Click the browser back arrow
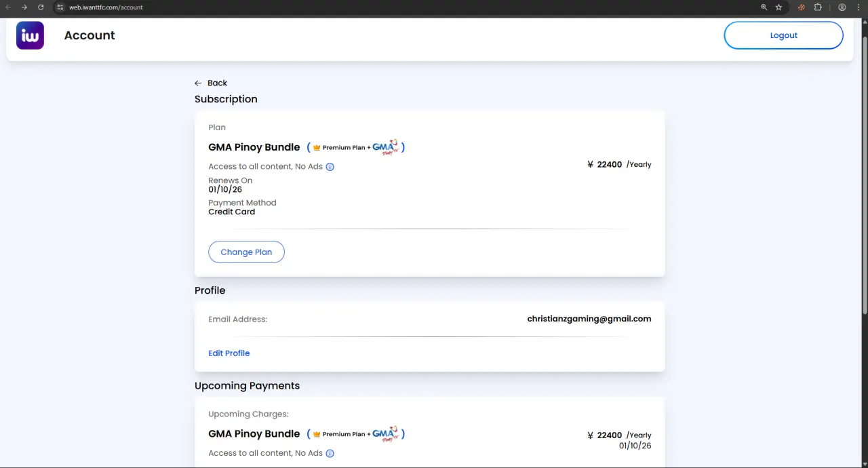The image size is (868, 468). (8, 7)
